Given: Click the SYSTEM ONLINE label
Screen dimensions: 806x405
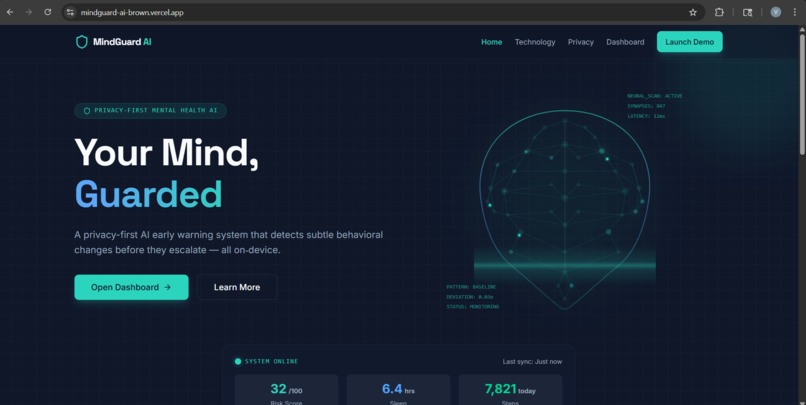Looking at the screenshot, I should 271,361.
